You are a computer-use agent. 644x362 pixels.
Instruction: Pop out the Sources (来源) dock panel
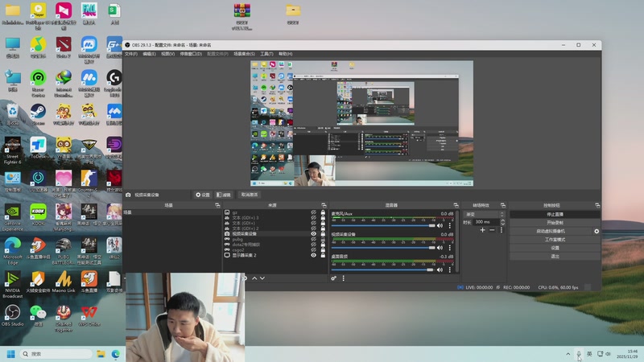[x=324, y=205]
